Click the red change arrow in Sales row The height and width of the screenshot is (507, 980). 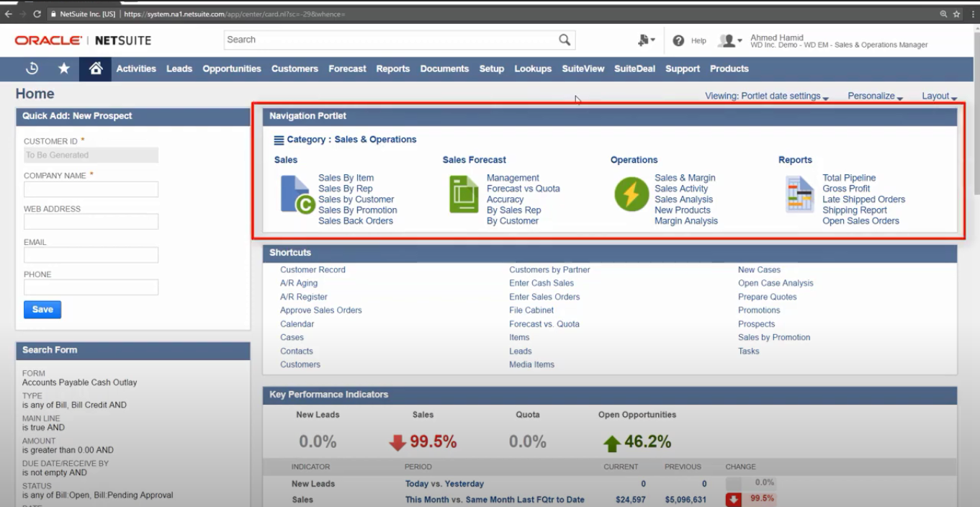click(734, 499)
